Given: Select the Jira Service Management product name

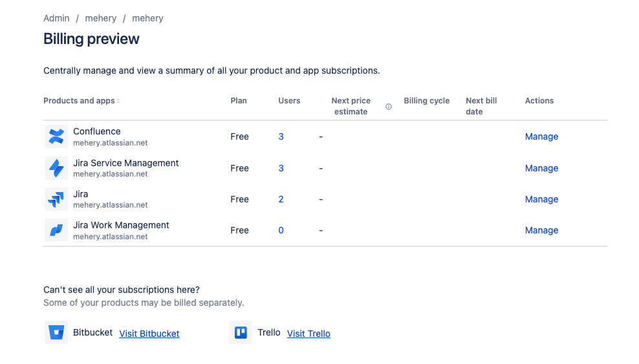Looking at the screenshot, I should coord(126,163).
